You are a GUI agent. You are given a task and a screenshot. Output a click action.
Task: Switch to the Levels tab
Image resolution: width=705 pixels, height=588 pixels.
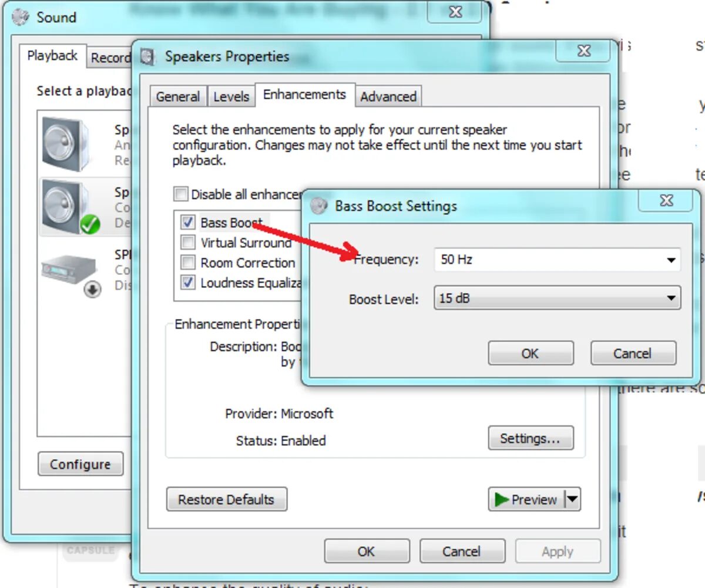pos(231,97)
